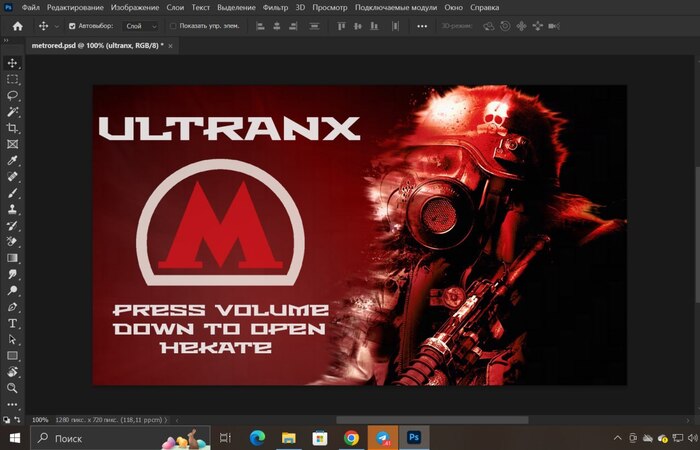Select the Horizontal Type tool
Screen dimensions: 700x450
click(13, 323)
